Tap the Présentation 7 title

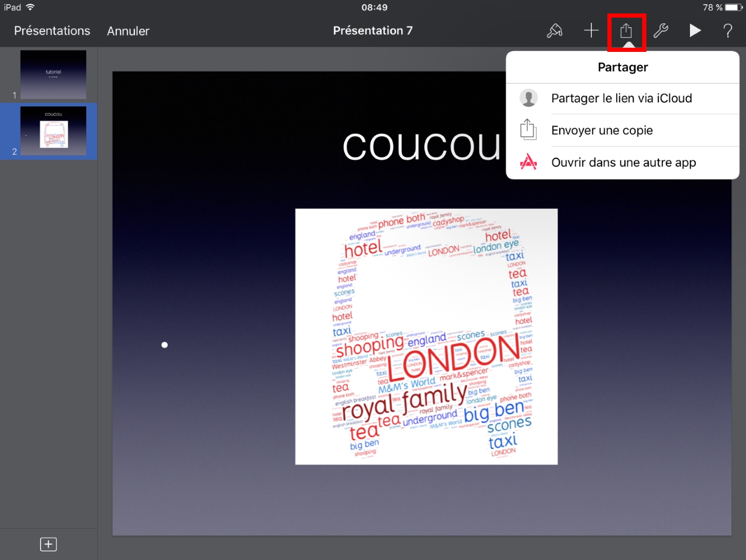point(372,31)
